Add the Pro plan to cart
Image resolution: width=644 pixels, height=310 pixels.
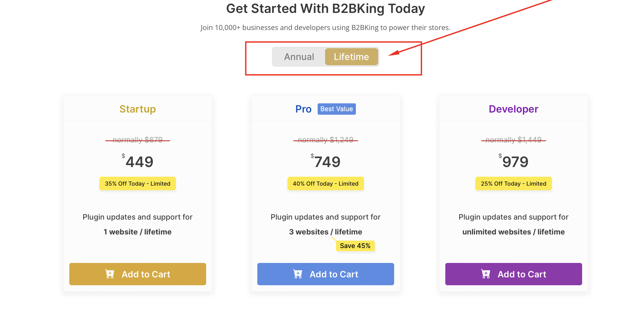click(325, 274)
